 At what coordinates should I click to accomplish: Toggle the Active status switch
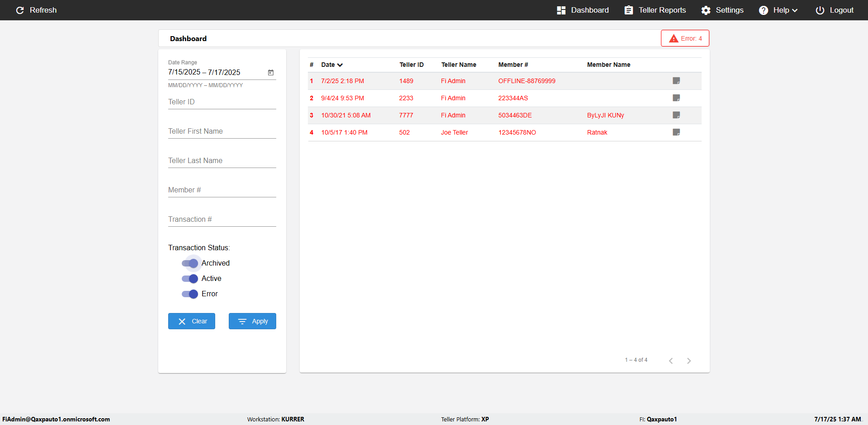pos(190,279)
